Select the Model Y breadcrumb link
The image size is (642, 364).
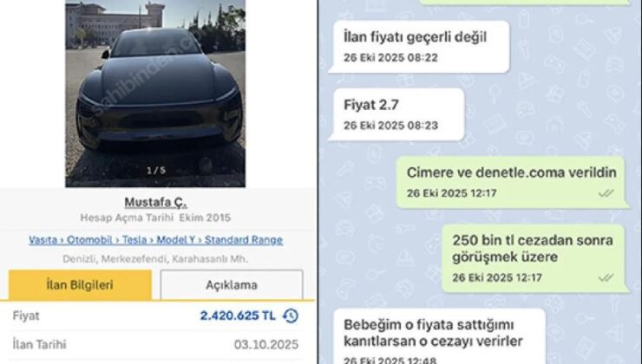pos(175,240)
